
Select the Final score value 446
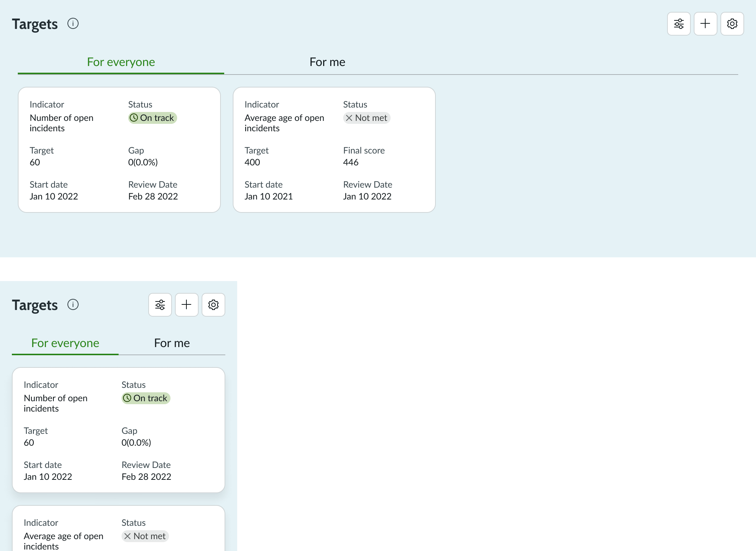click(x=350, y=162)
